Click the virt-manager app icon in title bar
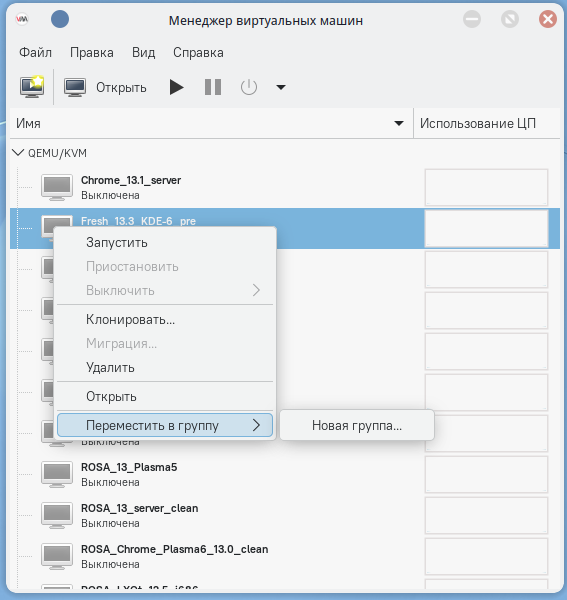This screenshot has height=600, width=567. [22, 19]
